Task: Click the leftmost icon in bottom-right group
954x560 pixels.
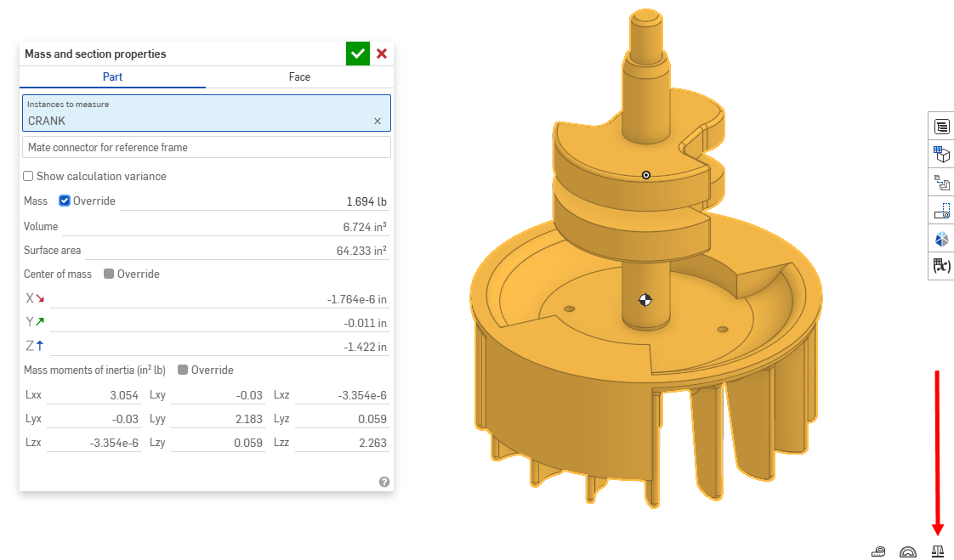Action: coord(879,551)
